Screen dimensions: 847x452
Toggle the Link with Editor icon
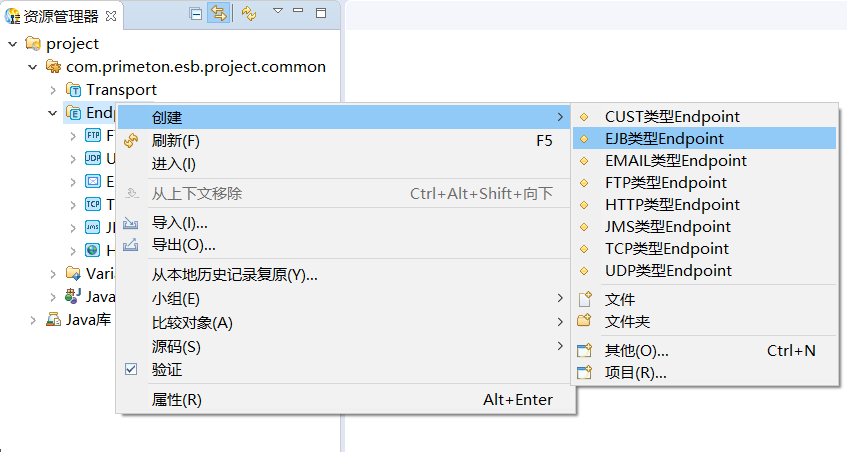pyautogui.click(x=218, y=13)
